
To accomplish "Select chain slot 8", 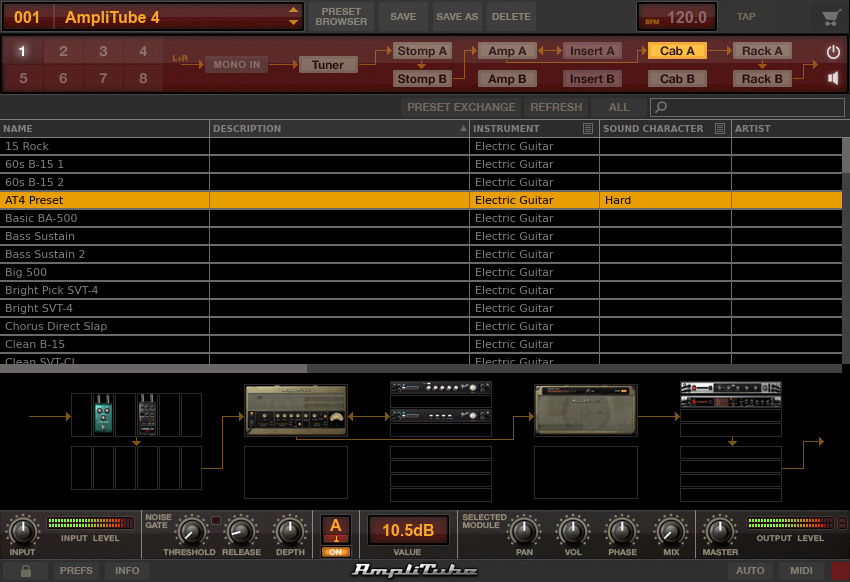I will [143, 79].
